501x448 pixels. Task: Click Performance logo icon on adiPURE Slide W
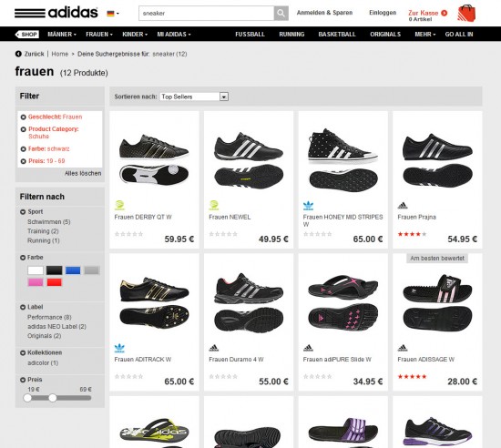pos(308,348)
